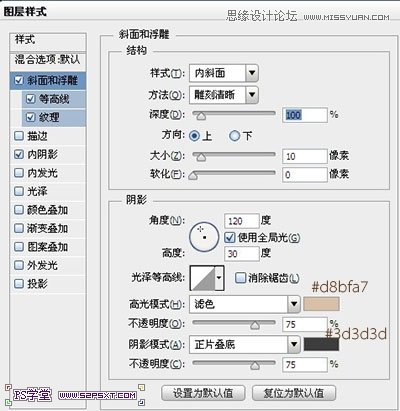Click the 软化 slider handle
This screenshot has width=400, height=411.
(193, 175)
